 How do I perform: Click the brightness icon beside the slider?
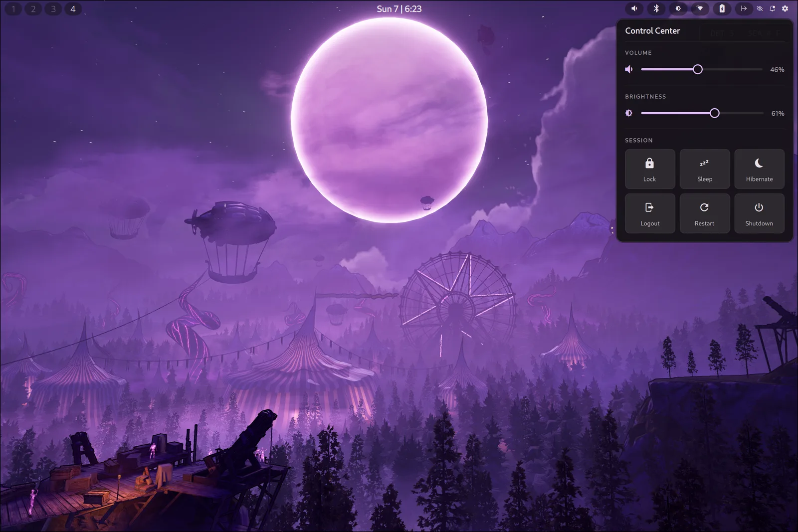click(x=629, y=113)
